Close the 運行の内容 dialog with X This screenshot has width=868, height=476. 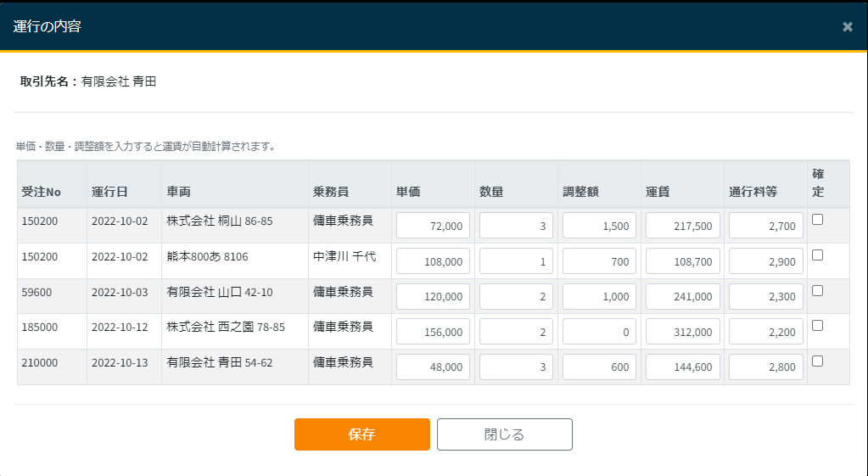847,26
